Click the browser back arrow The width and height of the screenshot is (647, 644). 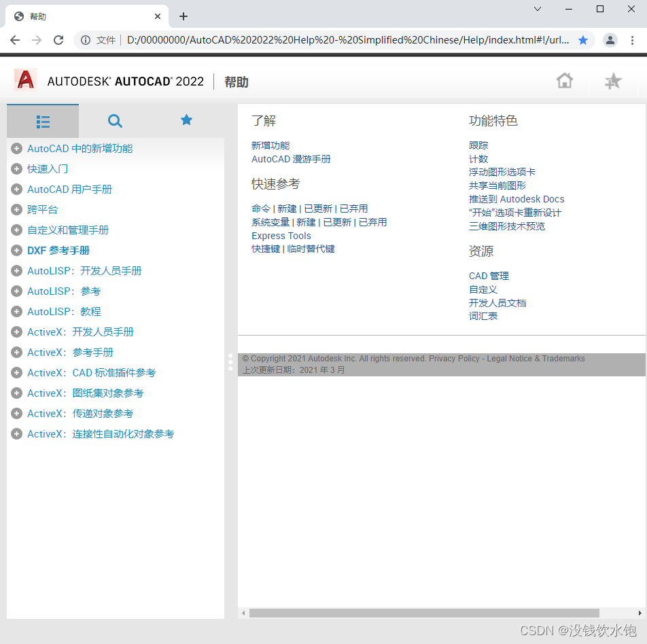coord(15,40)
